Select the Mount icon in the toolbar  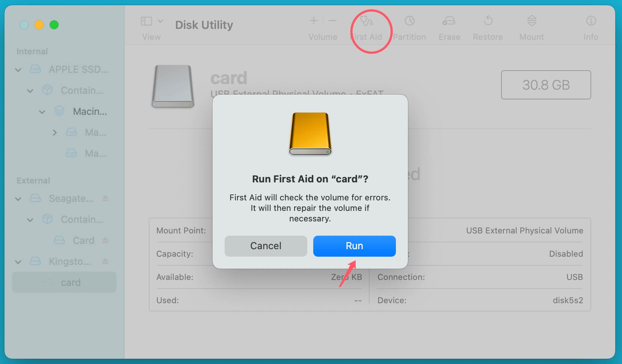click(531, 21)
